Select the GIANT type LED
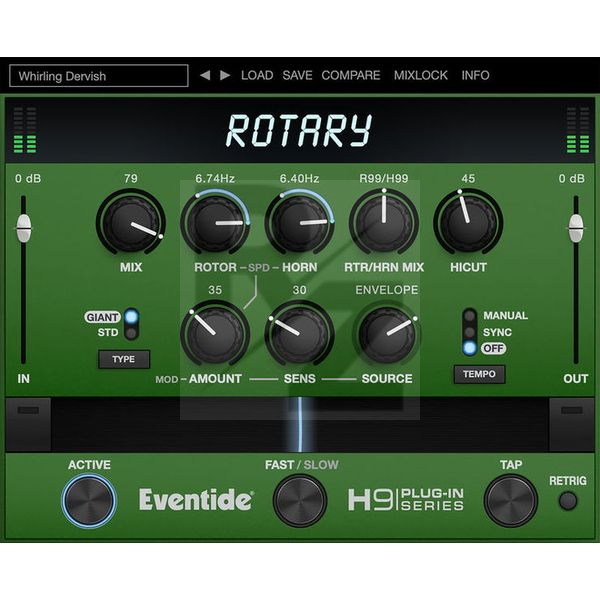Image resolution: width=600 pixels, height=600 pixels. pos(131,317)
